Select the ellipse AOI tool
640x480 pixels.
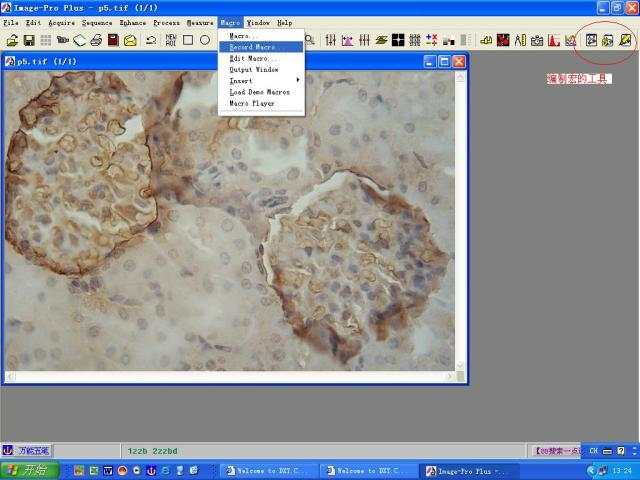pyautogui.click(x=204, y=40)
